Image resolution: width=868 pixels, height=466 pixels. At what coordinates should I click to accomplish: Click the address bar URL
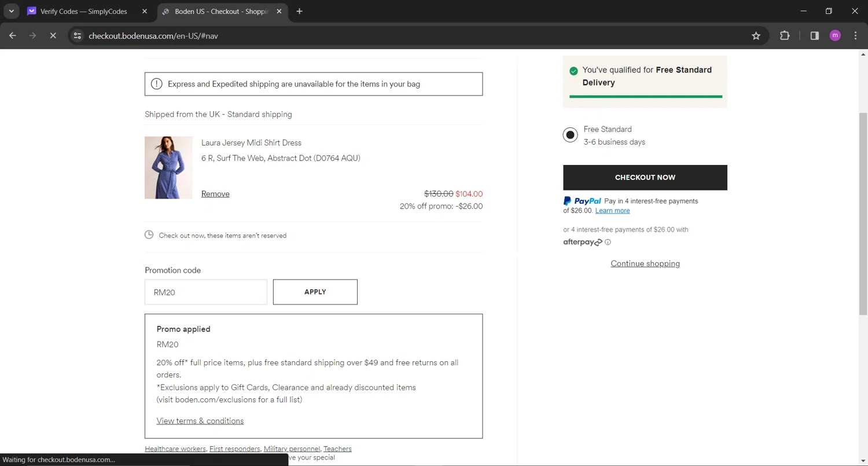(153, 36)
